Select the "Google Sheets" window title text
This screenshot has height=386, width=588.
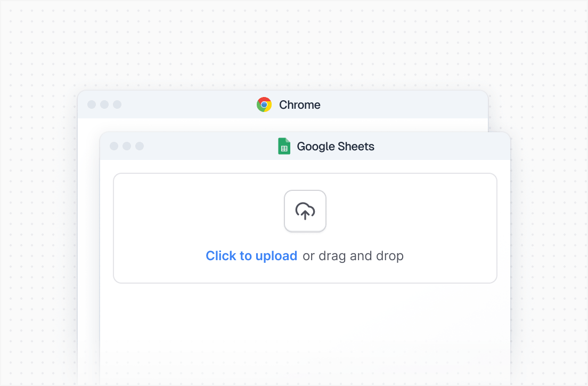pyautogui.click(x=336, y=146)
